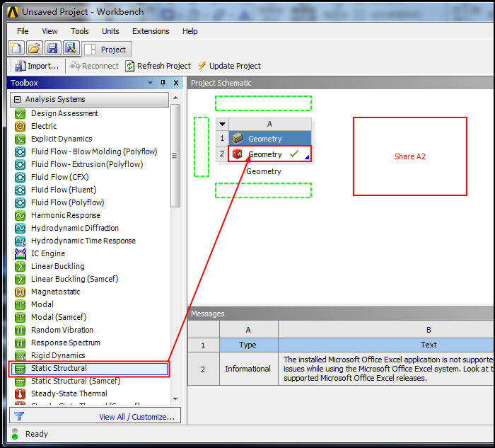
Task: Click the Refresh Project icon
Action: click(x=130, y=66)
